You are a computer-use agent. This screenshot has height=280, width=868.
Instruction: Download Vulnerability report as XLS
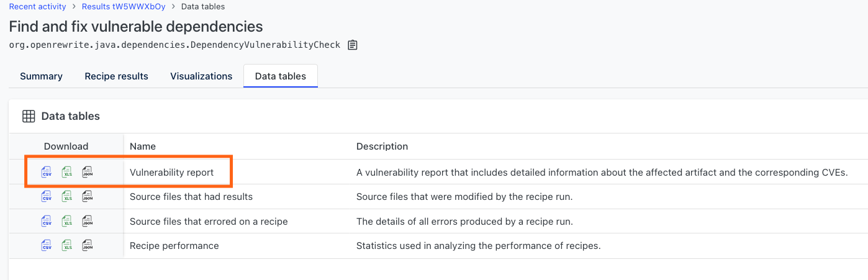click(x=67, y=172)
